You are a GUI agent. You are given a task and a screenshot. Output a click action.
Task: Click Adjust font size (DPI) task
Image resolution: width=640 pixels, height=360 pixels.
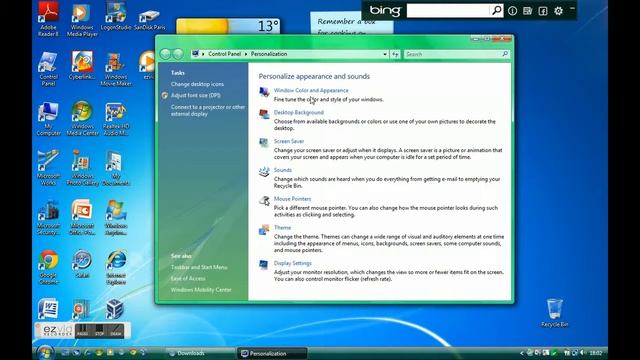196,95
